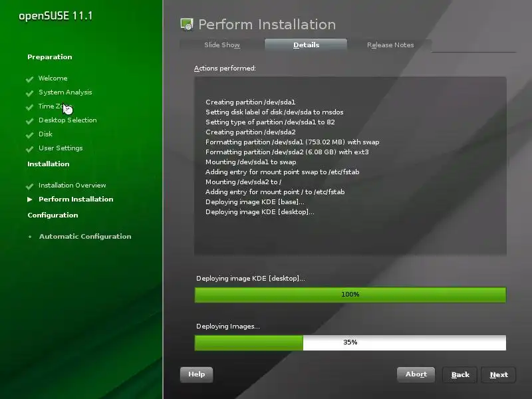Click the checkmark next to Welcome
The width and height of the screenshot is (532, 399).
tap(29, 79)
